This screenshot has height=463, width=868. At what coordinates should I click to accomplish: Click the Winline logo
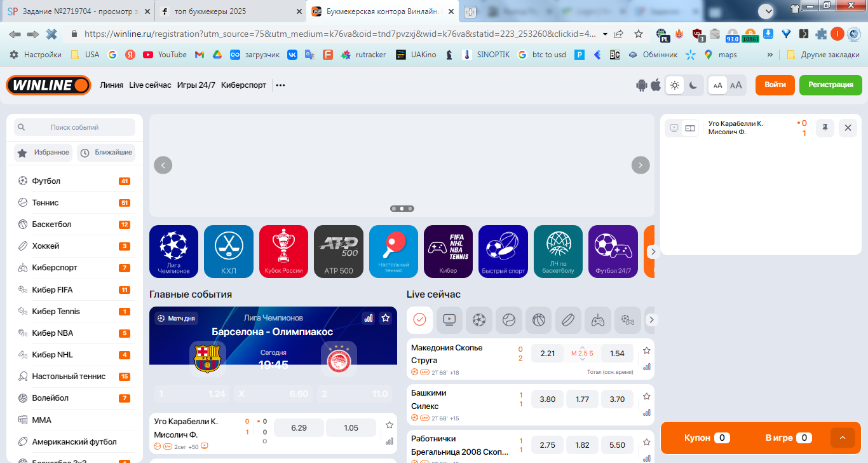pos(48,85)
